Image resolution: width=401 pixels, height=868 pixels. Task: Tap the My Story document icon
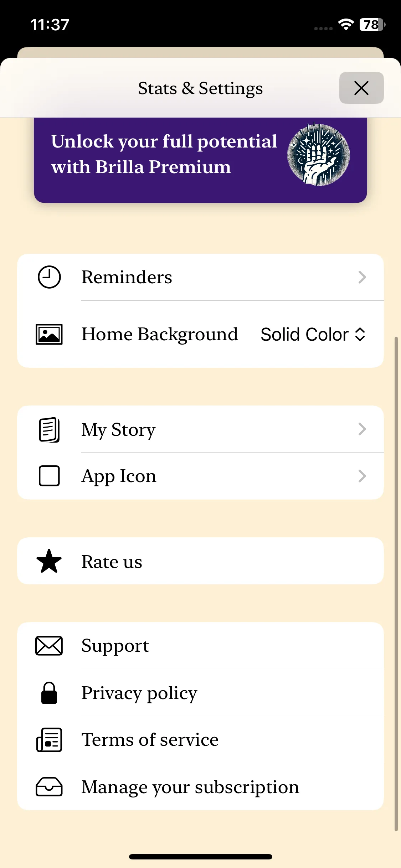click(49, 429)
